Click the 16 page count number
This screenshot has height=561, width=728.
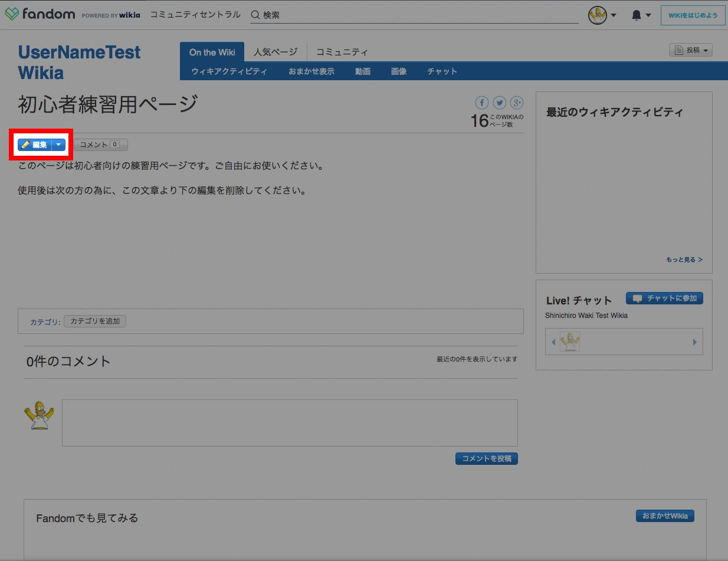click(479, 121)
